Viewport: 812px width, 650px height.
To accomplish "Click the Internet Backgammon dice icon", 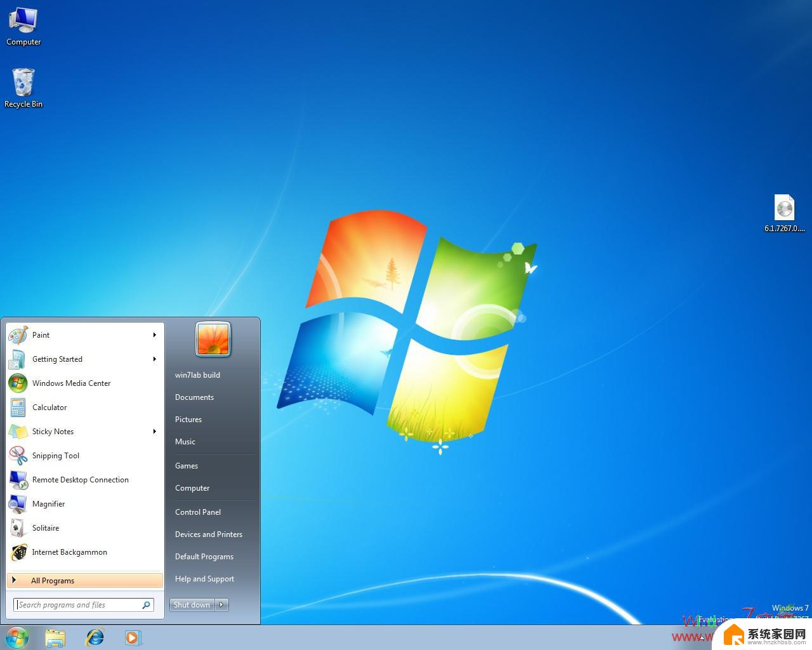I will tap(18, 552).
